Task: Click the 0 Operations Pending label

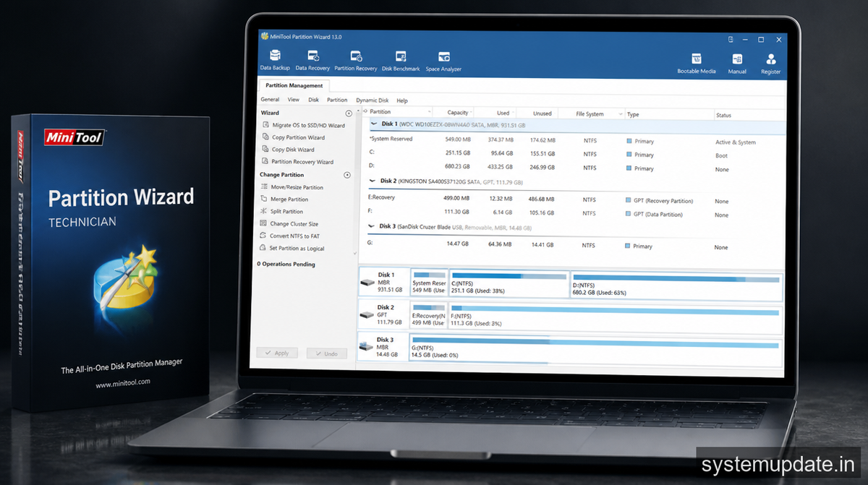Action: click(286, 265)
